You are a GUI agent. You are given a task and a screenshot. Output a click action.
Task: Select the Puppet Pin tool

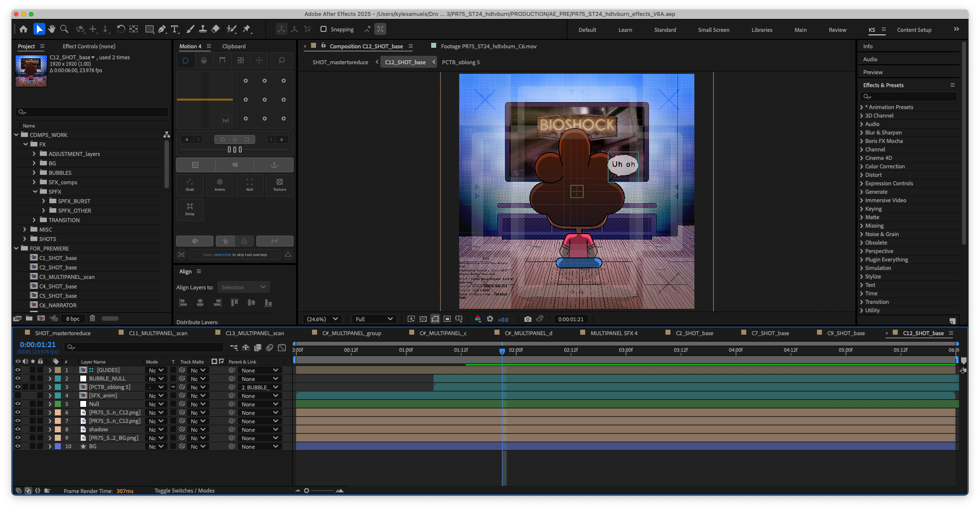(x=247, y=29)
